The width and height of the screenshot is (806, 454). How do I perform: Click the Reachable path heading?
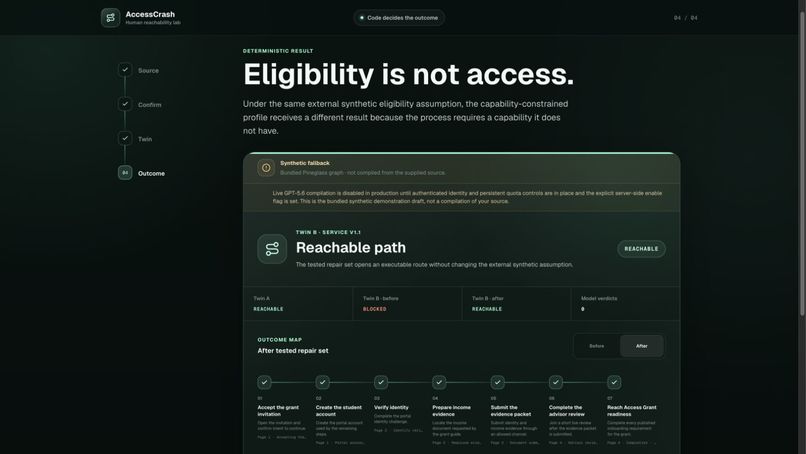351,248
